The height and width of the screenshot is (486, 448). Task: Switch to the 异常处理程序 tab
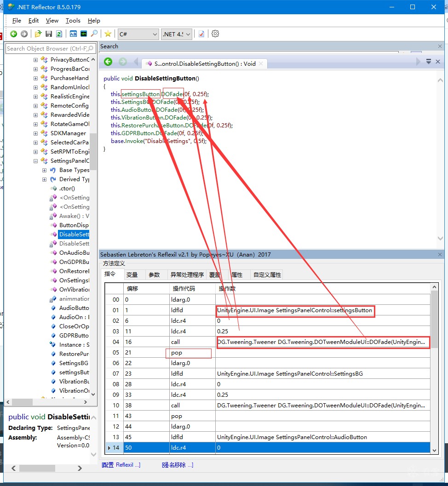(187, 274)
